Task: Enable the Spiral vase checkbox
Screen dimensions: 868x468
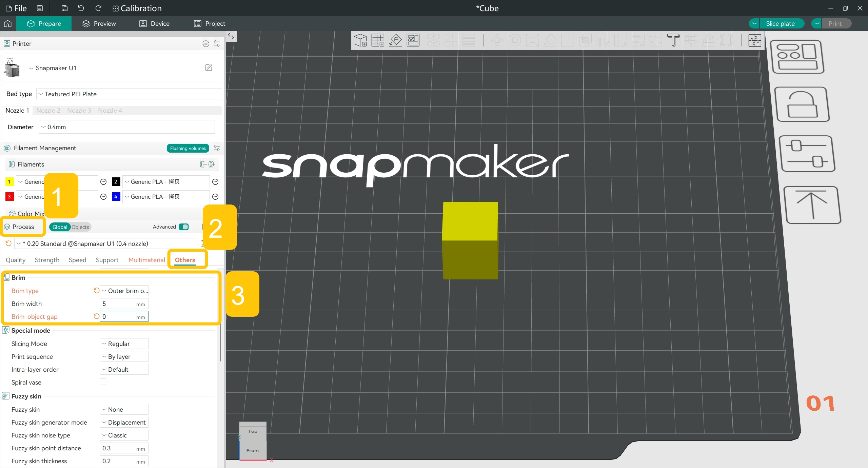Action: tap(103, 382)
